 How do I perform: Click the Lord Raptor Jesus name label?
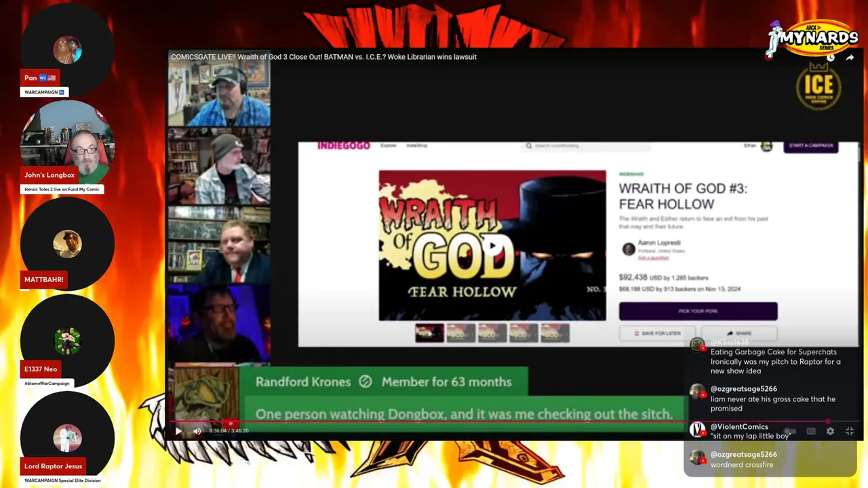(x=53, y=466)
